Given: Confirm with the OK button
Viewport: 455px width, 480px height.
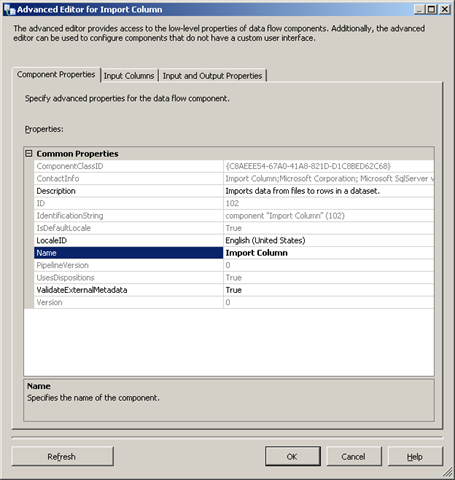Looking at the screenshot, I should (293, 456).
